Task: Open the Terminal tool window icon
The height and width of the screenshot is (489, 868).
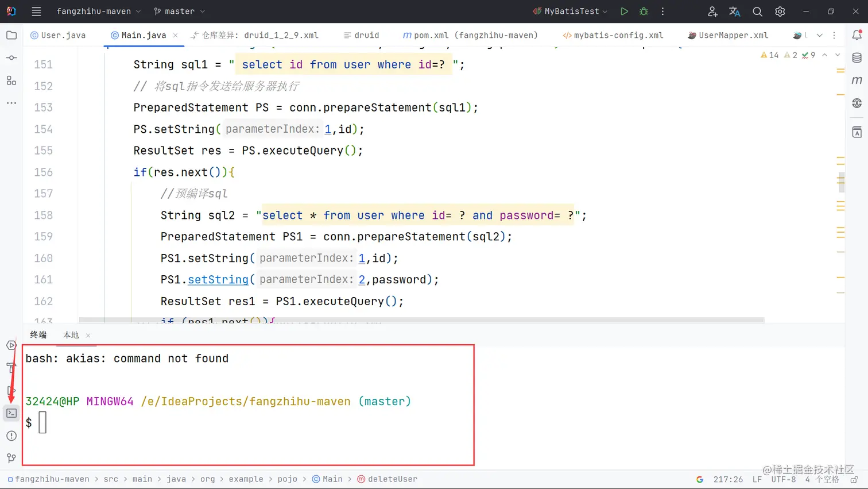Action: [x=11, y=413]
